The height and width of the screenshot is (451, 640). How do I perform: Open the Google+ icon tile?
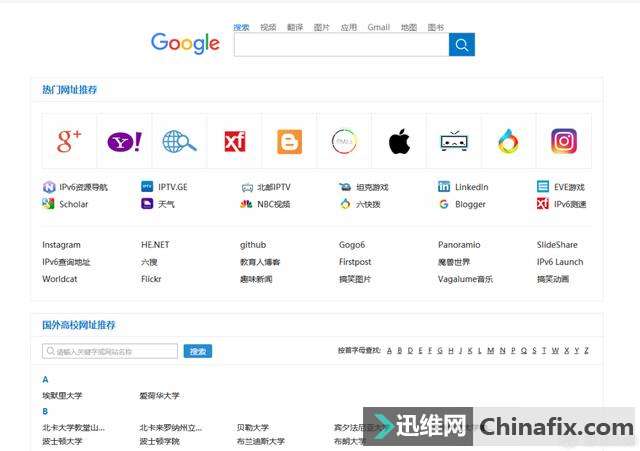(x=69, y=141)
